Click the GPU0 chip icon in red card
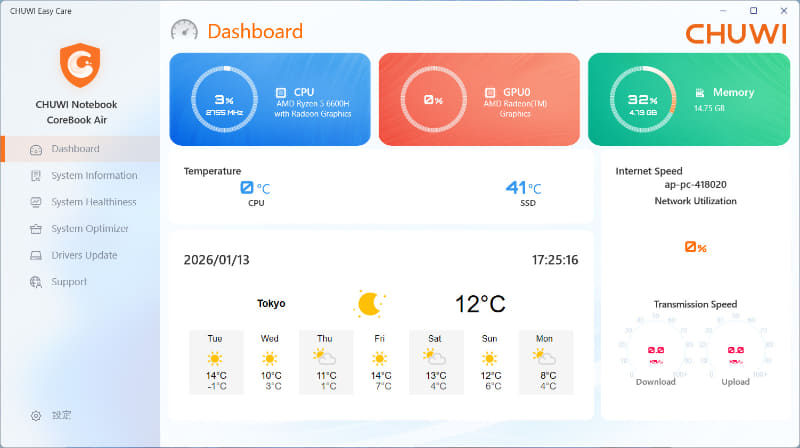This screenshot has width=800, height=448. tap(490, 92)
